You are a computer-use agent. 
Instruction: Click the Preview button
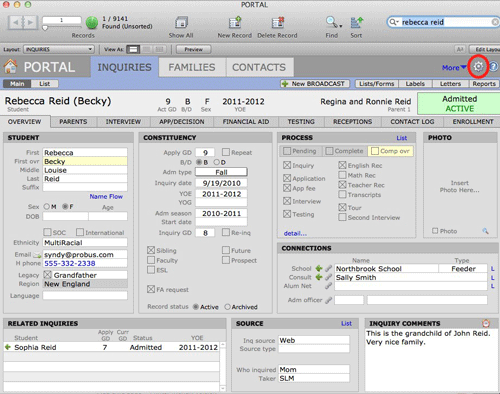(194, 49)
